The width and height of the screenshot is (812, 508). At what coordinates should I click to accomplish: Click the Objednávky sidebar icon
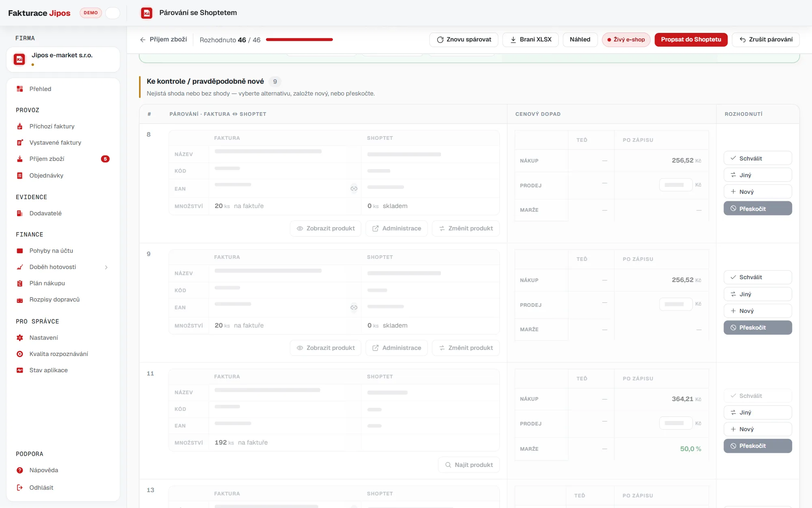[x=19, y=176]
